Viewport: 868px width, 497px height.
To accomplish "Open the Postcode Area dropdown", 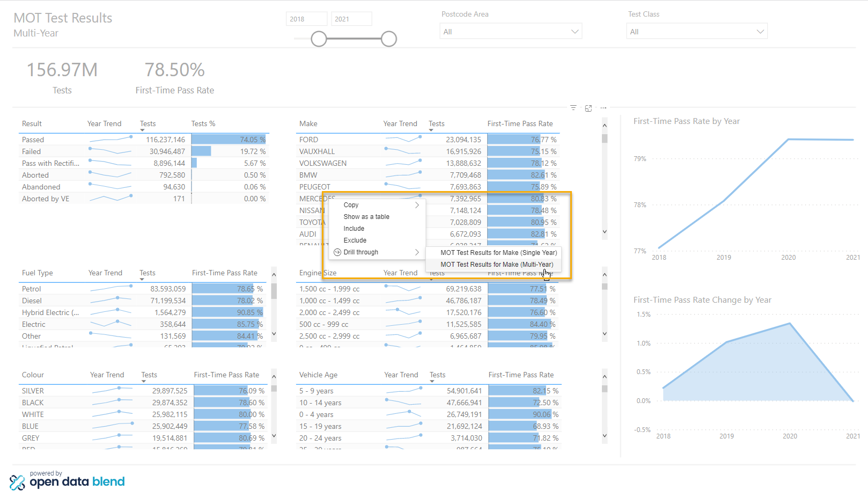I will [x=511, y=32].
